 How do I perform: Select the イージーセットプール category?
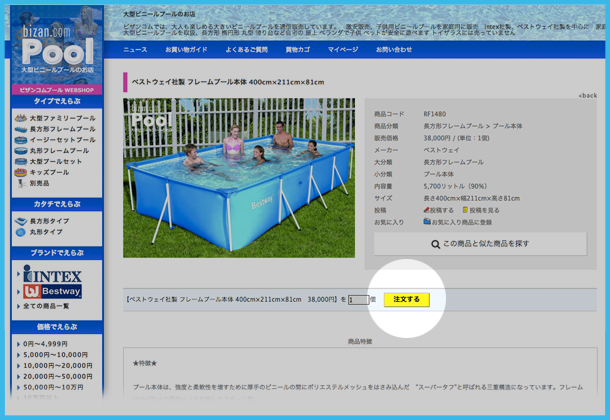coord(62,140)
